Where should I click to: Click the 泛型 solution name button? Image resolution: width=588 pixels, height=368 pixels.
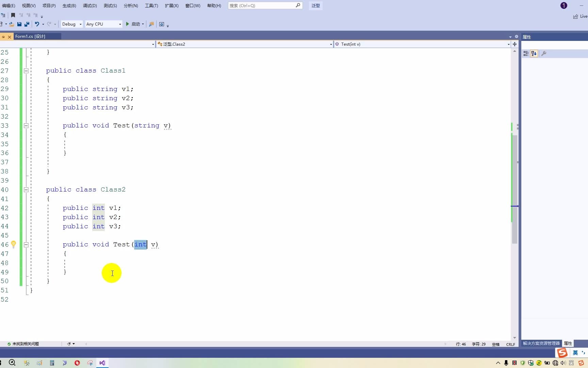[x=316, y=5]
